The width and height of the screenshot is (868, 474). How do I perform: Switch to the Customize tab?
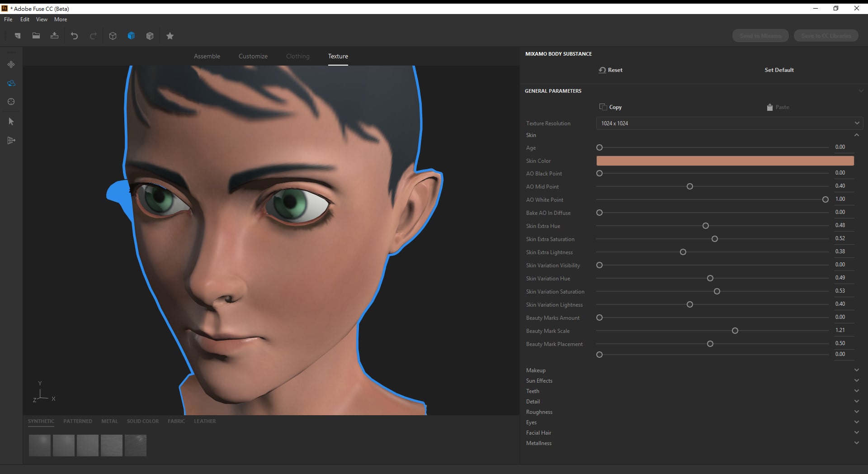253,56
